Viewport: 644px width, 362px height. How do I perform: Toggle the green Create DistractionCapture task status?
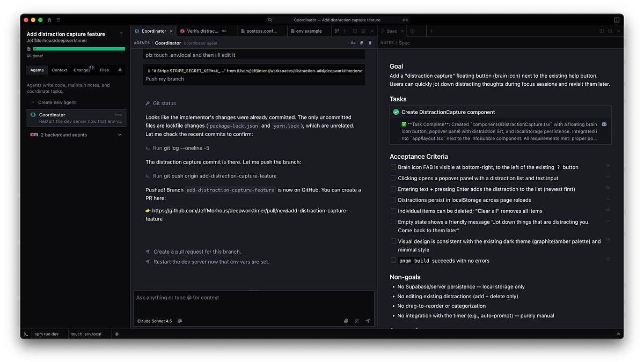point(396,112)
